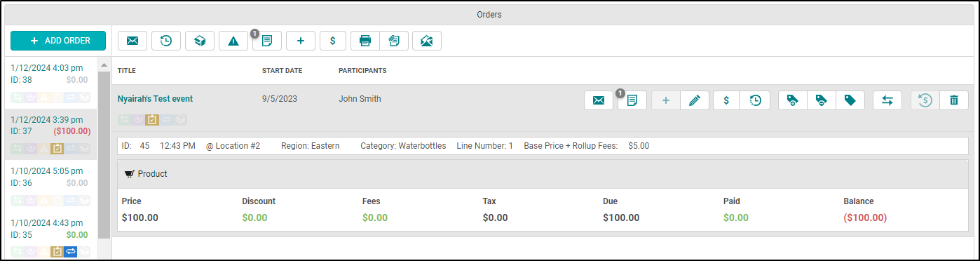Click the order list scrollbar up arrow
This screenshot has height=261, width=980.
click(104, 65)
